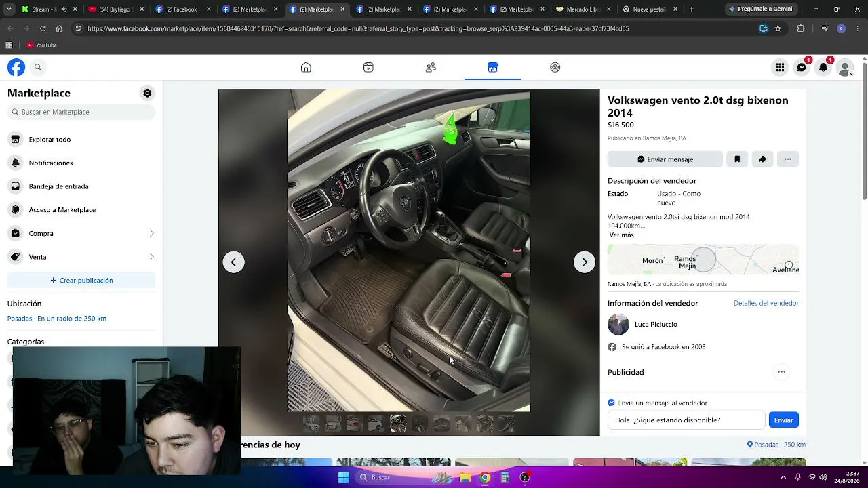Bookmark this page with the star

pyautogui.click(x=778, y=28)
